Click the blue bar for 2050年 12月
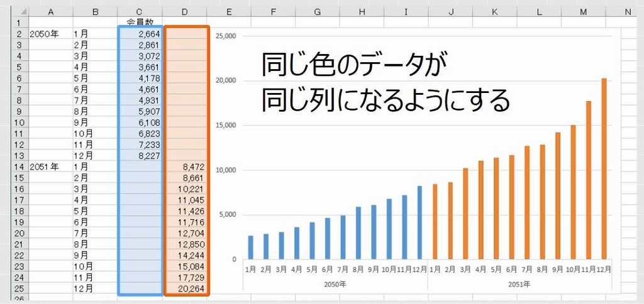 pos(419,222)
